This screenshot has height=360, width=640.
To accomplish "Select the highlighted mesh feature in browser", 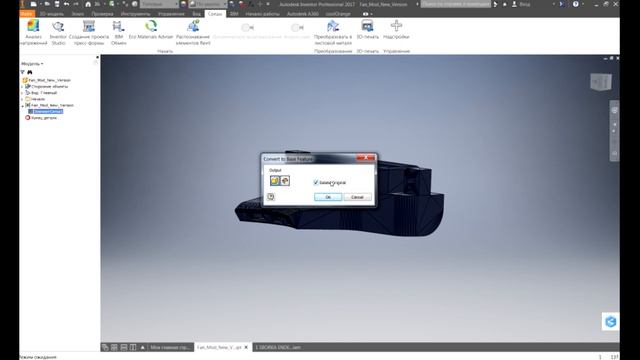I will [48, 111].
